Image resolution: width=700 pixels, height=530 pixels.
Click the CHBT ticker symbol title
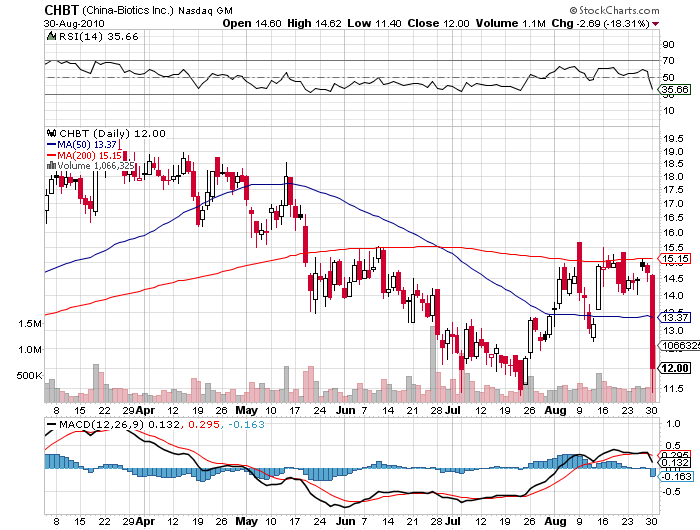pos(62,10)
